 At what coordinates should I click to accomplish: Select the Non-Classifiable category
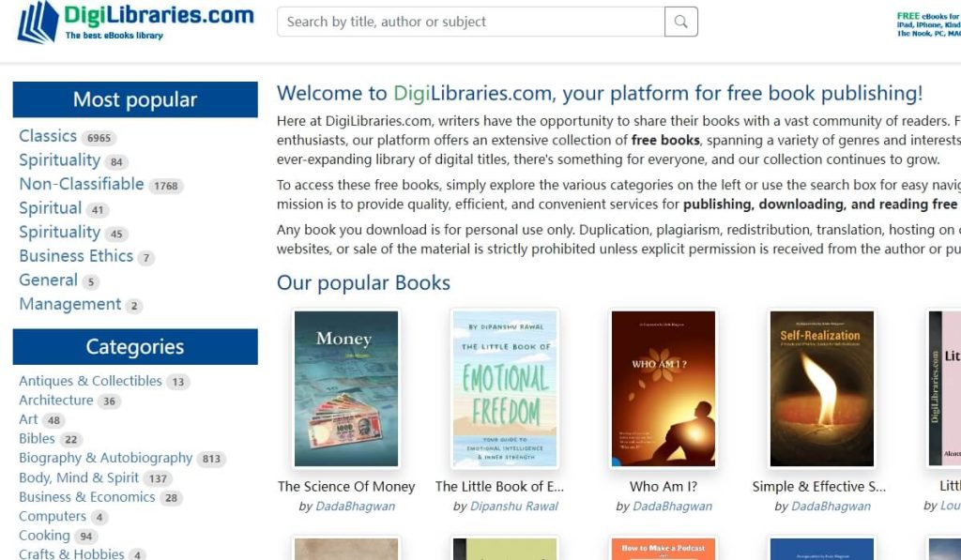point(82,184)
